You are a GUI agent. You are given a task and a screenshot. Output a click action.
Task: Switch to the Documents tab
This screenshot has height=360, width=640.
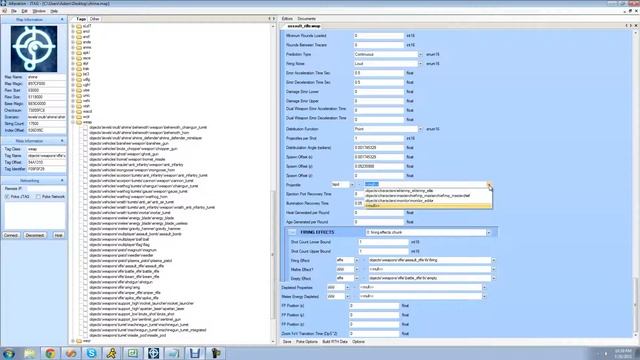(307, 19)
